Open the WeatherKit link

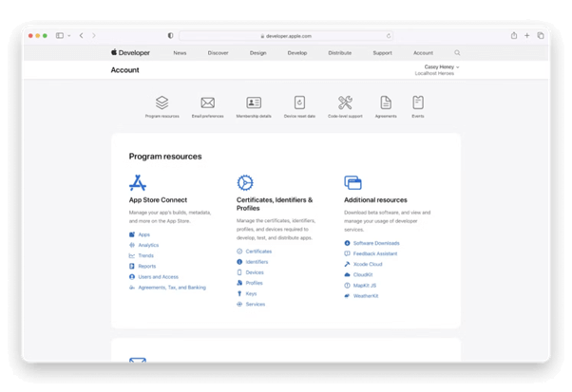pyautogui.click(x=366, y=296)
